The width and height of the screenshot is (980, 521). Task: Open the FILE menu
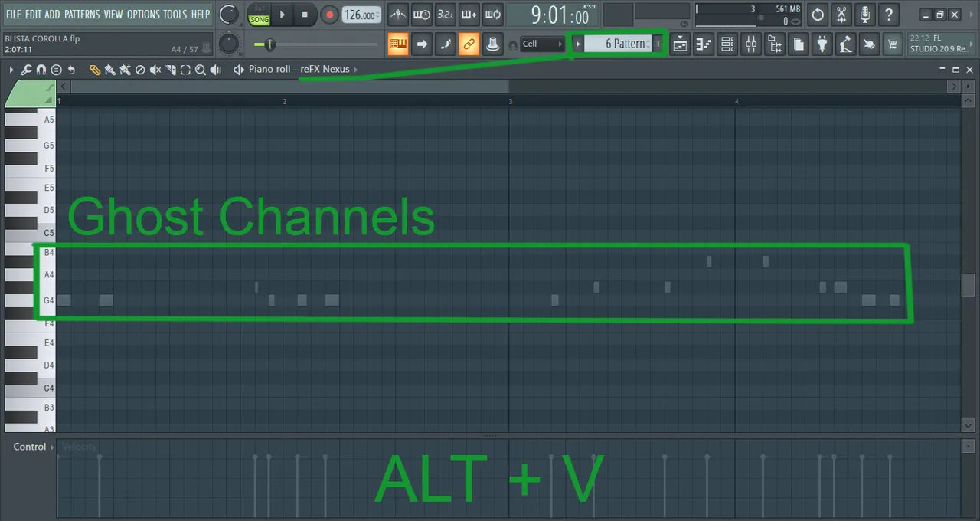tap(13, 14)
